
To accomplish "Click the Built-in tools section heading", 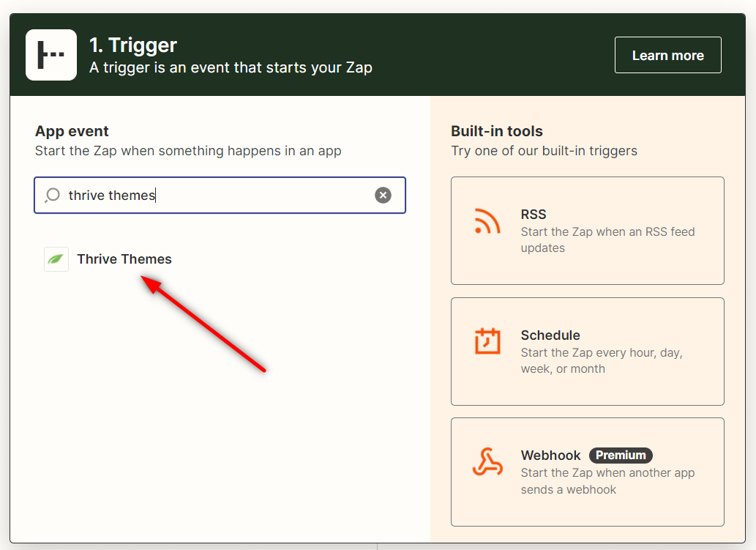I will tap(497, 132).
